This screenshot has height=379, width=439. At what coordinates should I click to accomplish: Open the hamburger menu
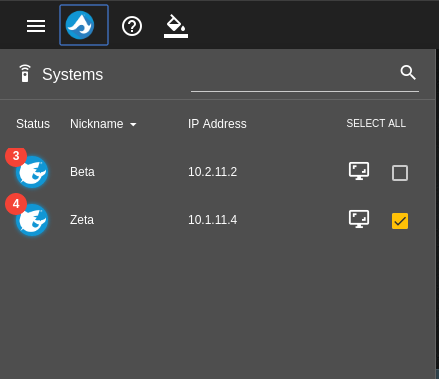(36, 26)
